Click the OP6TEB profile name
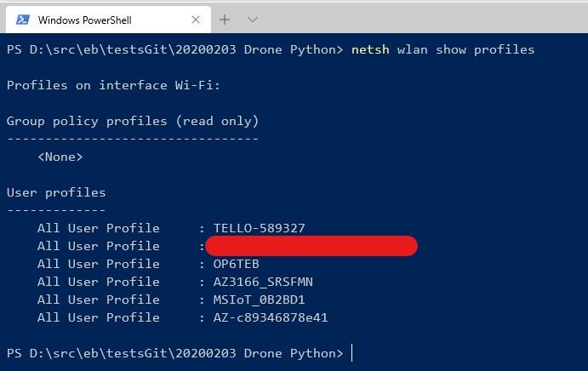Viewport: 588px width, 371px height. [237, 264]
